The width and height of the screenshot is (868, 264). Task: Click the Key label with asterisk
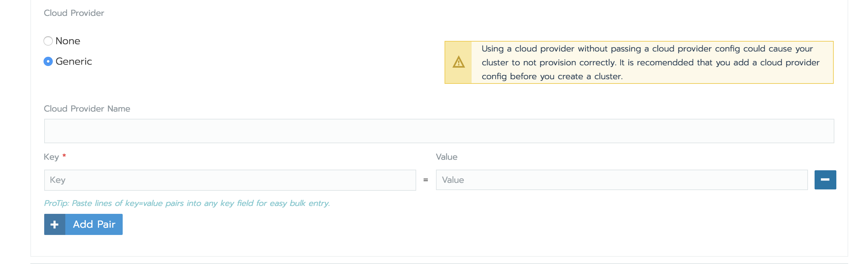[55, 157]
